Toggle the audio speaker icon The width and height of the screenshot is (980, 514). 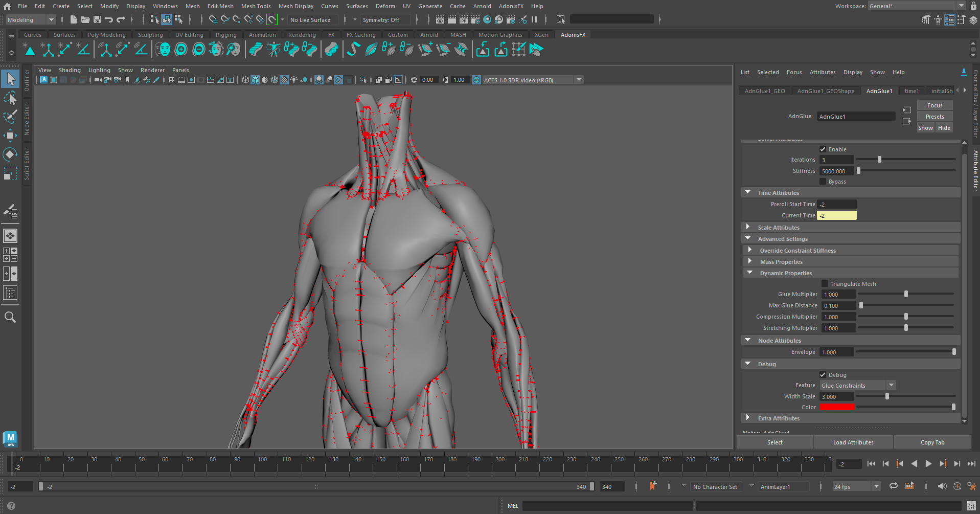pos(942,486)
